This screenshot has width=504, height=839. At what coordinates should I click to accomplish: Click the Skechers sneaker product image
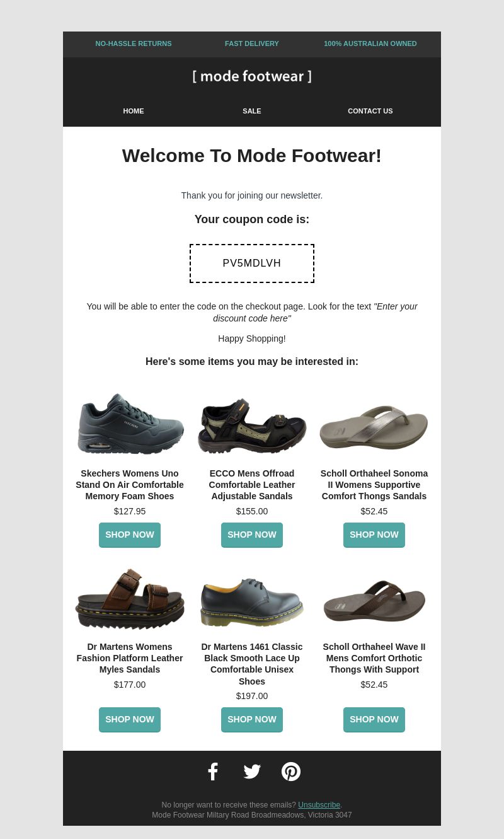[130, 424]
